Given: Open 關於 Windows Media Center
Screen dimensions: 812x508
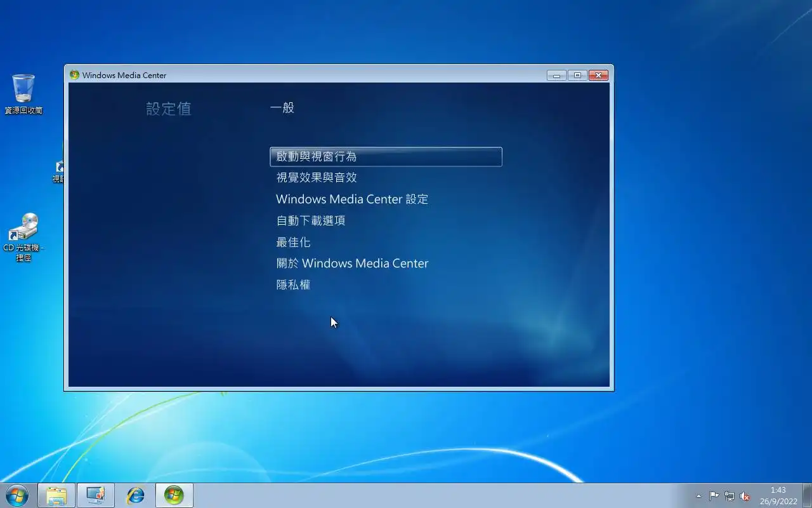Looking at the screenshot, I should pyautogui.click(x=352, y=264).
